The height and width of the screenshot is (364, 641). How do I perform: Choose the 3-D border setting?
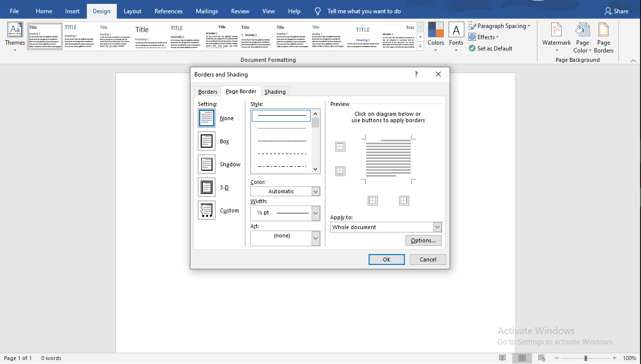point(207,187)
